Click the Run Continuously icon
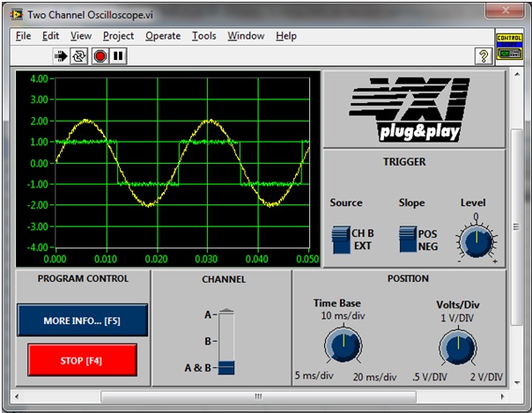Screen dimensions: 532x413 tap(79, 55)
